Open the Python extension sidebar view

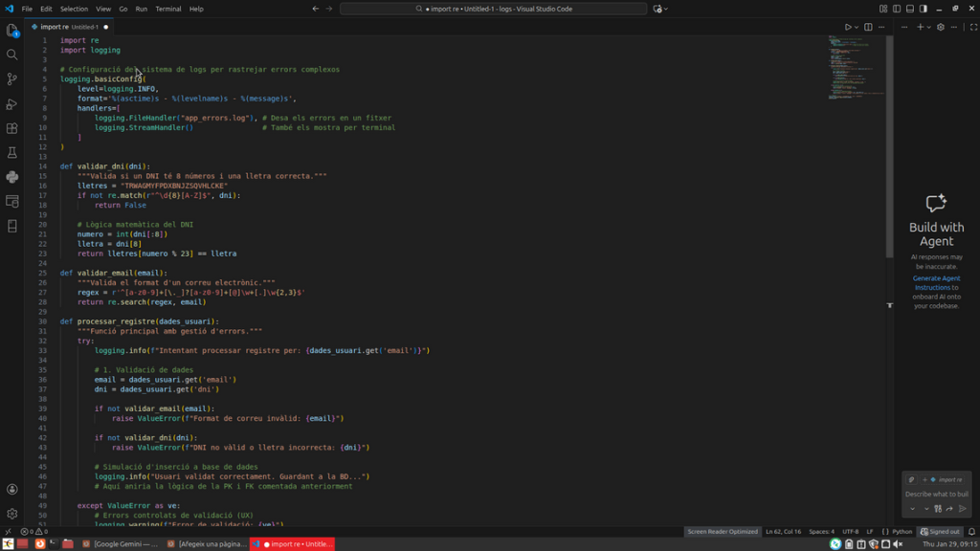[12, 177]
